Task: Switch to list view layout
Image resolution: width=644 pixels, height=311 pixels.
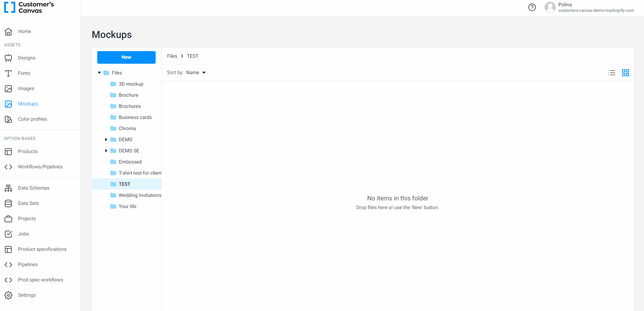Action: pos(612,73)
